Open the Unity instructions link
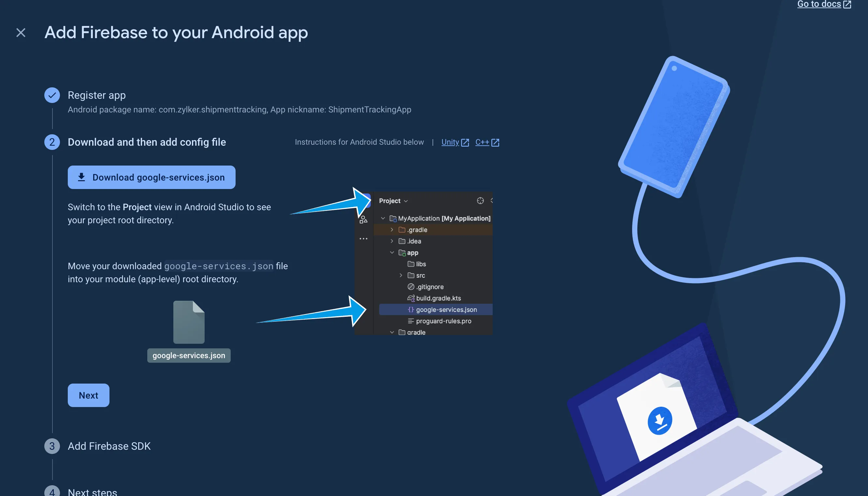The width and height of the screenshot is (868, 496). pyautogui.click(x=455, y=142)
